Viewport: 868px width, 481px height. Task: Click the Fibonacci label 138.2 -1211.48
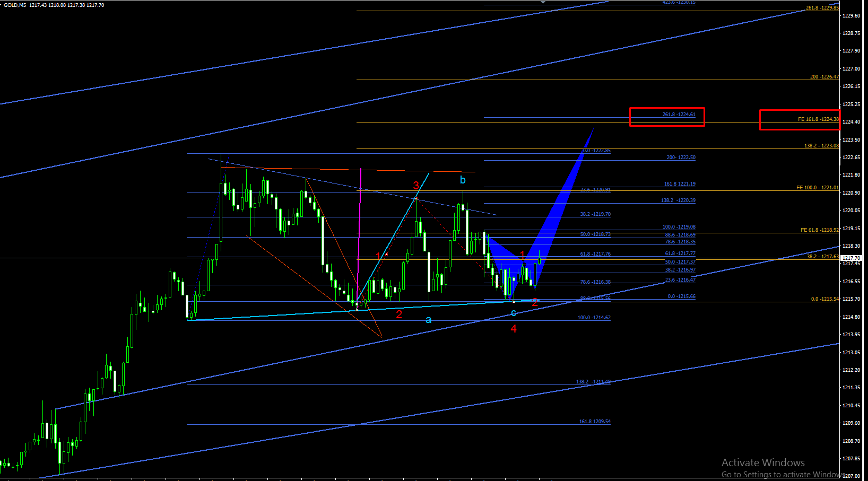coord(593,382)
